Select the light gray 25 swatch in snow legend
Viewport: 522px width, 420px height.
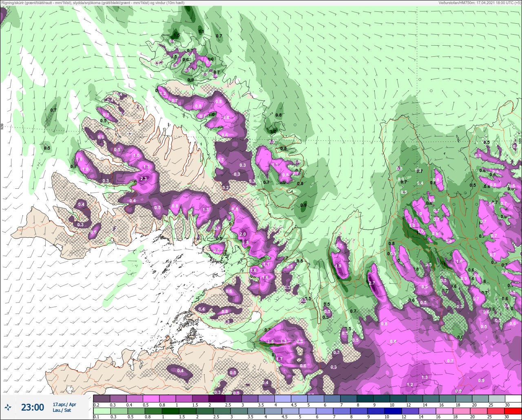496,398
